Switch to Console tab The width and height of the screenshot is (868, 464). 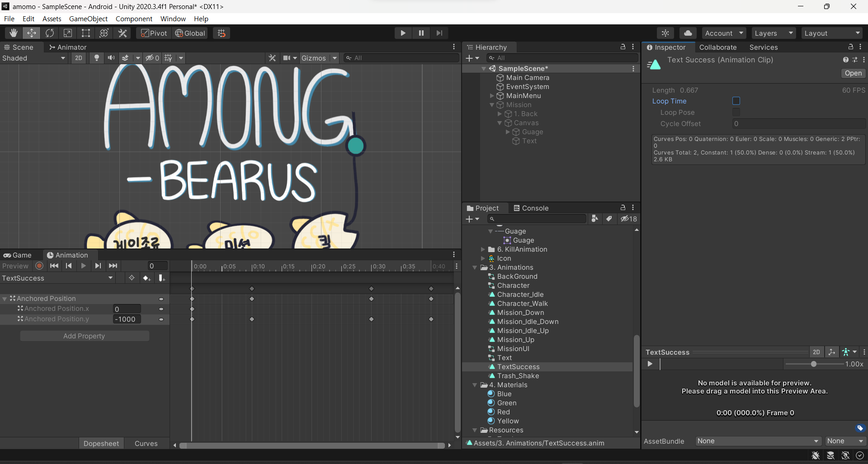click(531, 208)
